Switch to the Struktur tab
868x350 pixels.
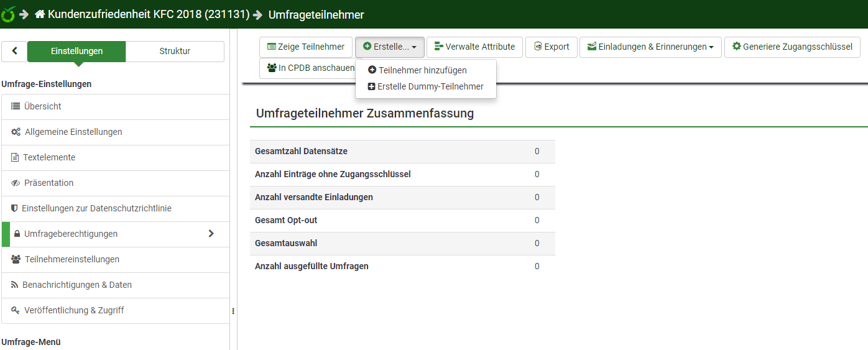[x=175, y=52]
